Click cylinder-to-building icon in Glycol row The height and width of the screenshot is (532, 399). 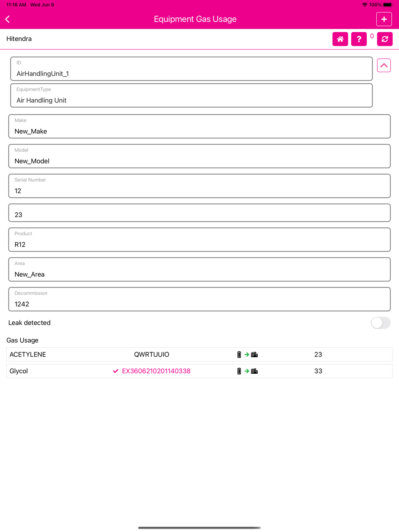click(247, 371)
